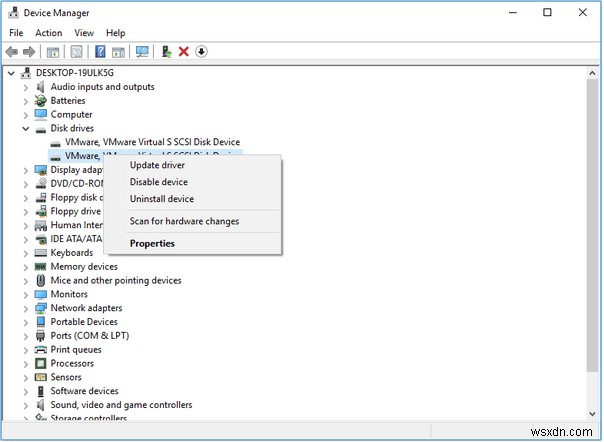
Task: Click the Print queues printer icon
Action: [40, 350]
